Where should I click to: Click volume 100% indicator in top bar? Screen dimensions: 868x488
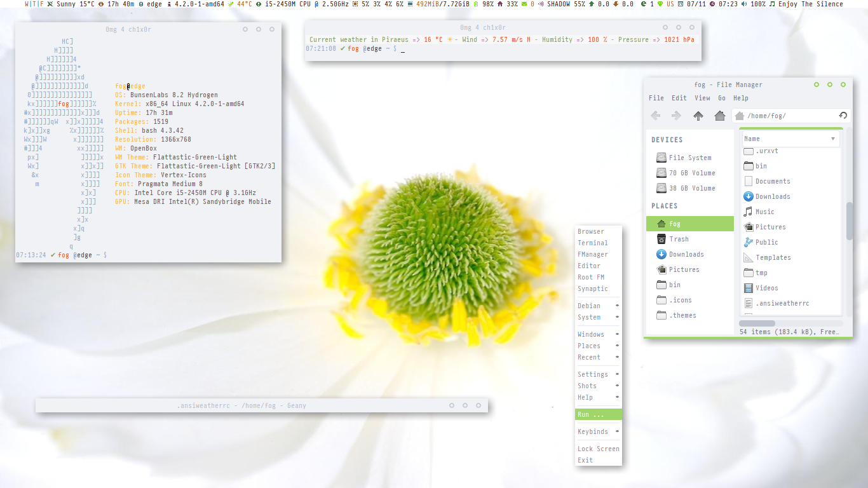tap(753, 4)
